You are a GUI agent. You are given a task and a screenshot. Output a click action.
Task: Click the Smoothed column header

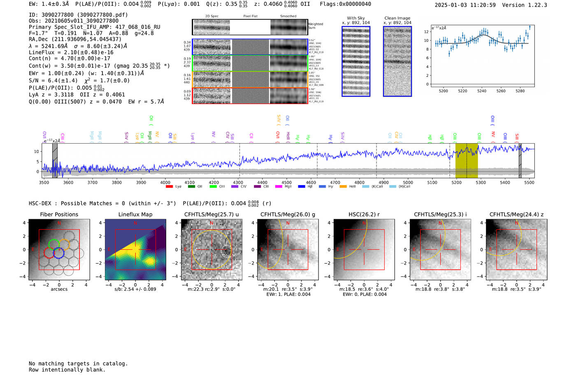point(288,16)
